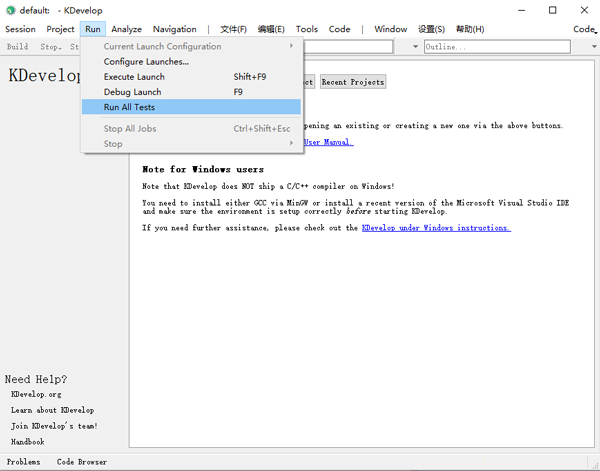This screenshot has width=600, height=471.
Task: Open the 编辑(E) menu
Action: click(271, 29)
